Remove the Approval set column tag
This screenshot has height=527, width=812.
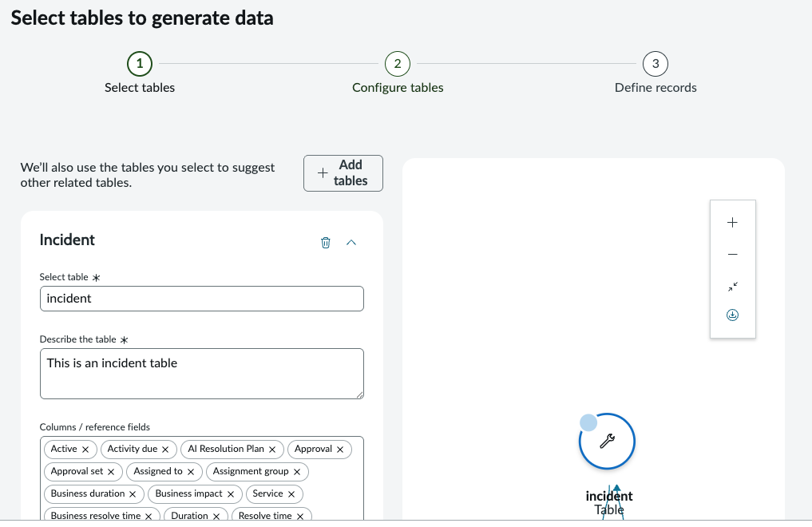[111, 472]
